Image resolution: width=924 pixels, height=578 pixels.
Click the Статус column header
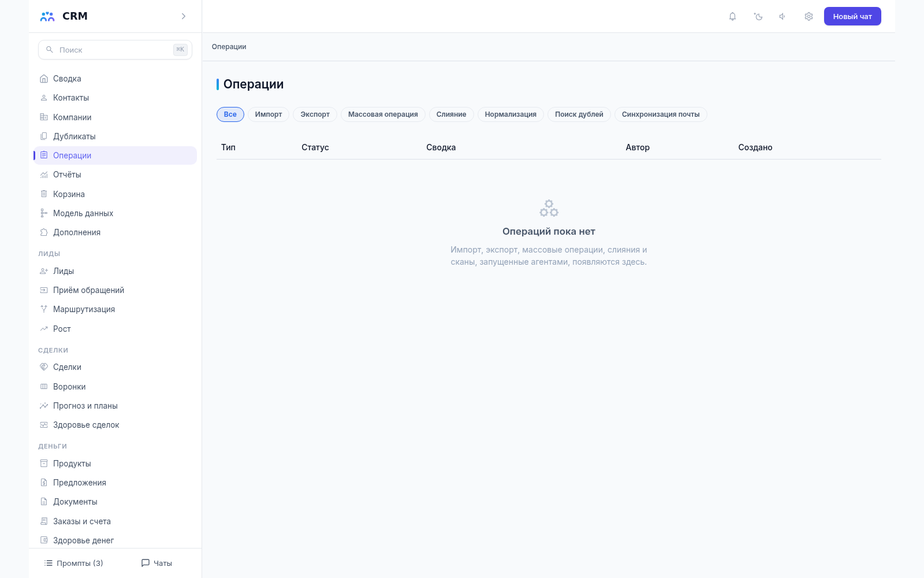coord(315,147)
